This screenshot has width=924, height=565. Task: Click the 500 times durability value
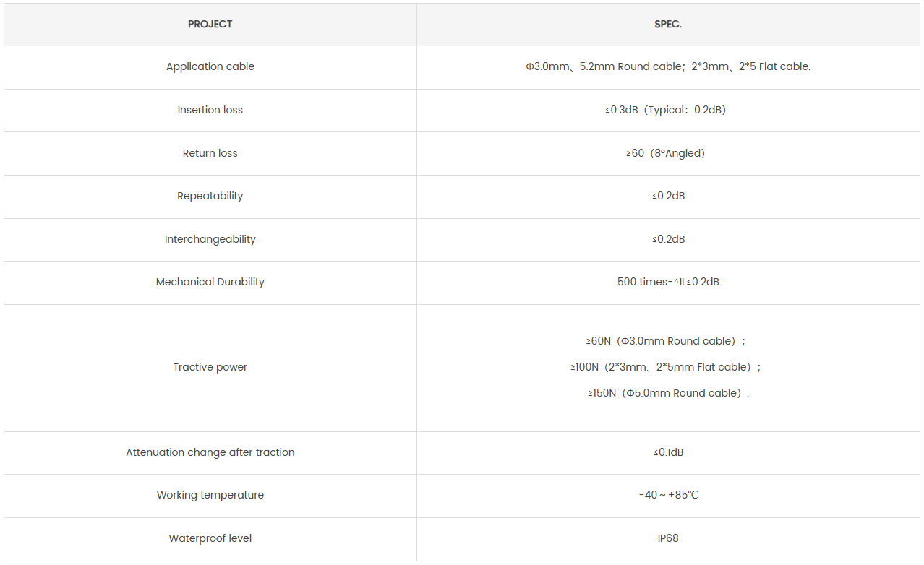tap(668, 282)
